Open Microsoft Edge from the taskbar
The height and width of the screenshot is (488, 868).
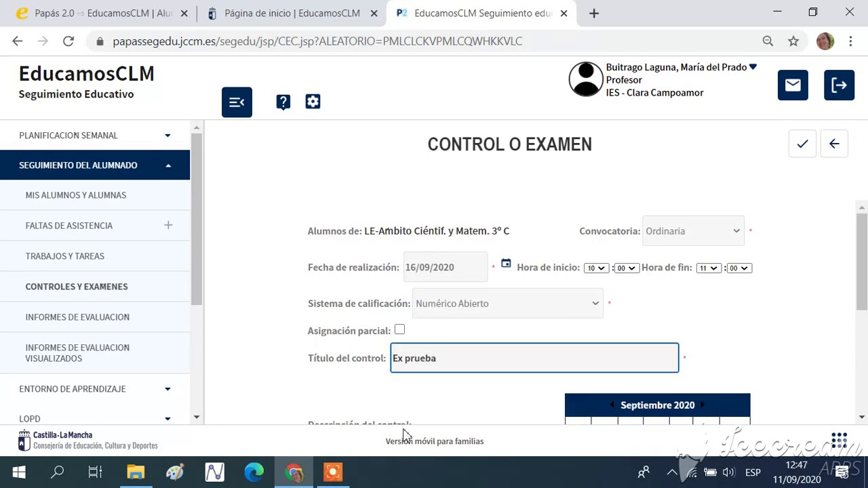coord(254,472)
